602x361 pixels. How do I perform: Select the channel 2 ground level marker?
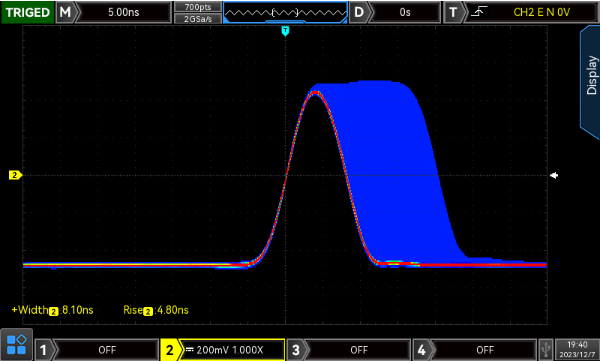pyautogui.click(x=15, y=175)
